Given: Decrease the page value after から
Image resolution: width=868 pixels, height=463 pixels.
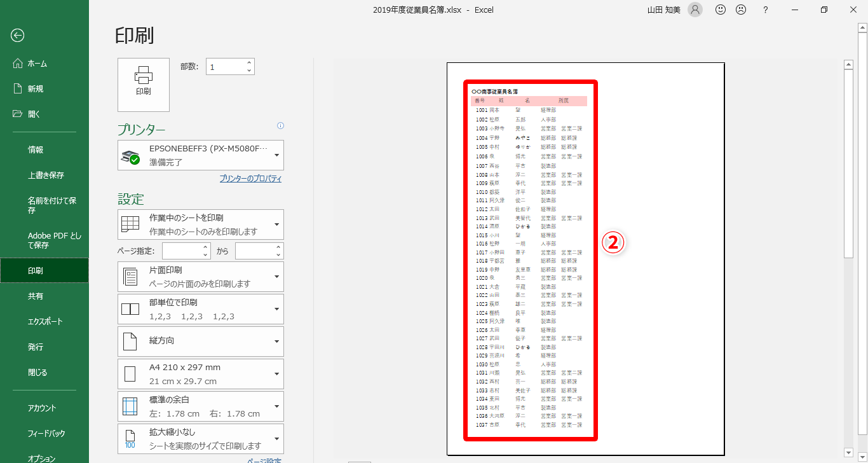Looking at the screenshot, I should click(x=279, y=255).
